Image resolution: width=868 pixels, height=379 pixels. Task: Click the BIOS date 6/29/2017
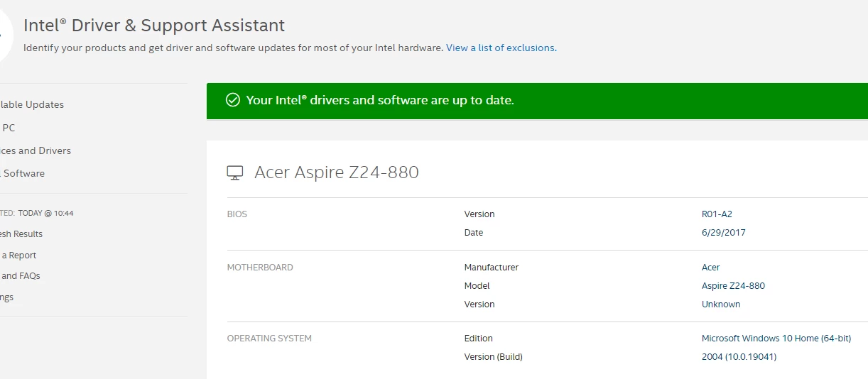[724, 232]
